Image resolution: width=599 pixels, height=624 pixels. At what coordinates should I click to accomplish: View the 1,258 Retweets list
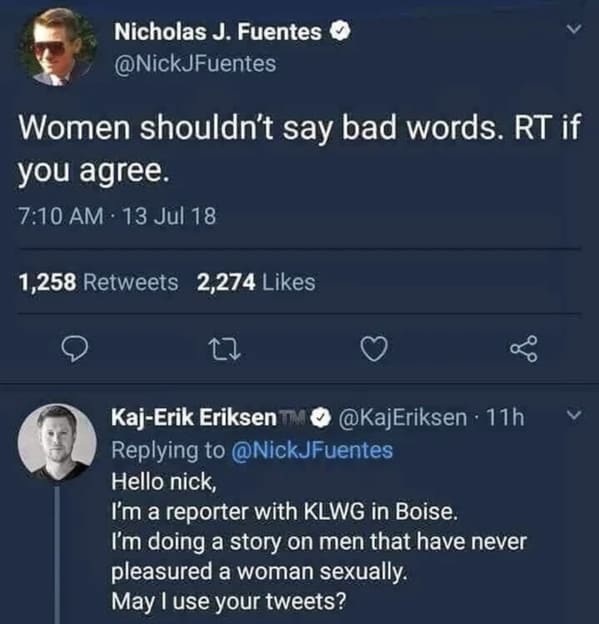pos(98,282)
